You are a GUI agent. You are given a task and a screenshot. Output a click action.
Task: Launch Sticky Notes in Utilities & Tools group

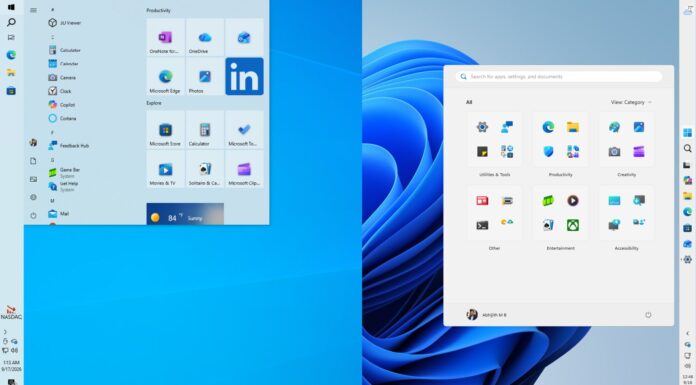482,151
